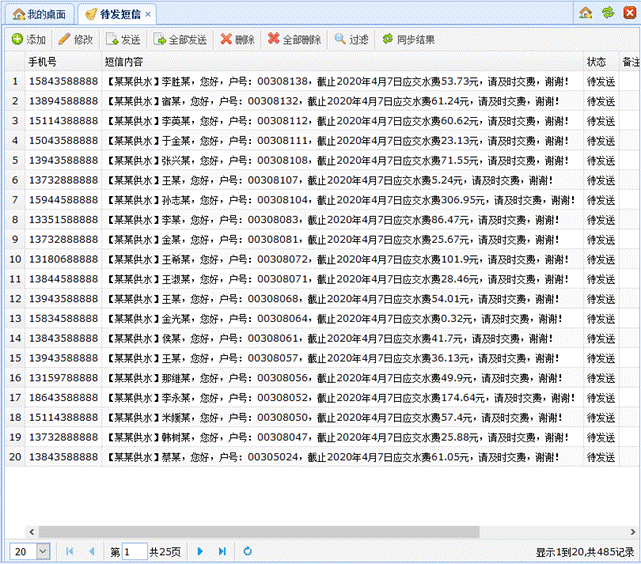The height and width of the screenshot is (564, 641).
Task: Click the message with 户号 00308112
Action: pyautogui.click(x=337, y=121)
